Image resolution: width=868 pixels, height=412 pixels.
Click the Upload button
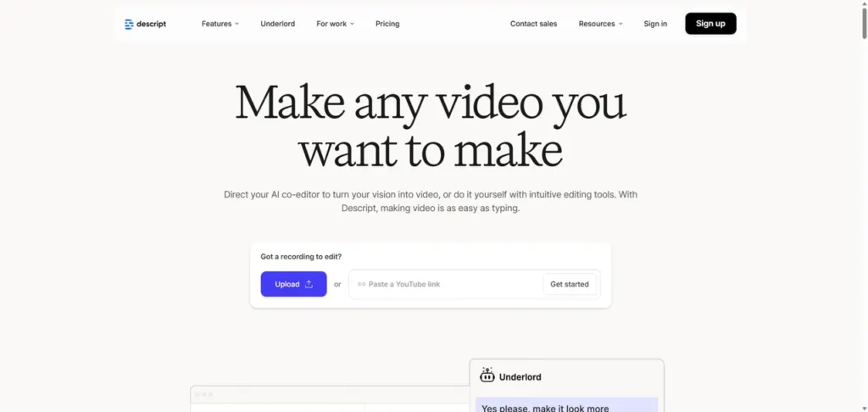[x=294, y=284]
